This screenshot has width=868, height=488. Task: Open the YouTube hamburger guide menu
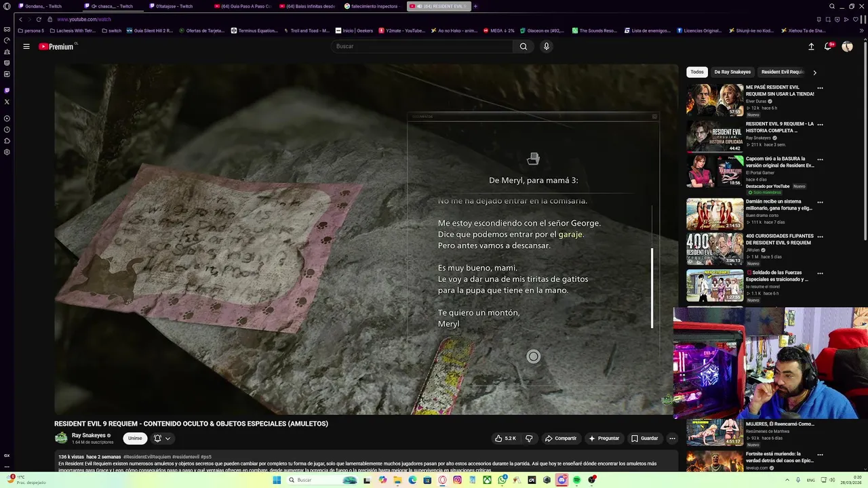click(26, 46)
